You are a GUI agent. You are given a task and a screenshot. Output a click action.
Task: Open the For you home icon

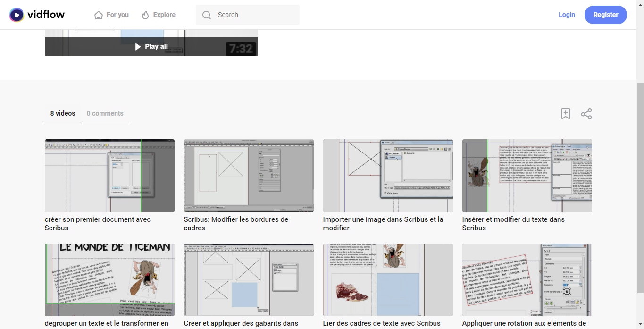click(x=99, y=15)
